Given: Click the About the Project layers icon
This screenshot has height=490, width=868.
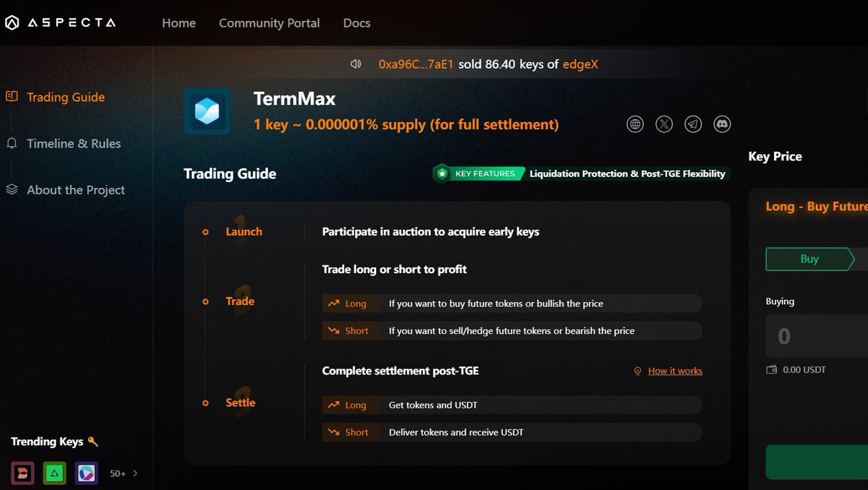Looking at the screenshot, I should [x=12, y=189].
